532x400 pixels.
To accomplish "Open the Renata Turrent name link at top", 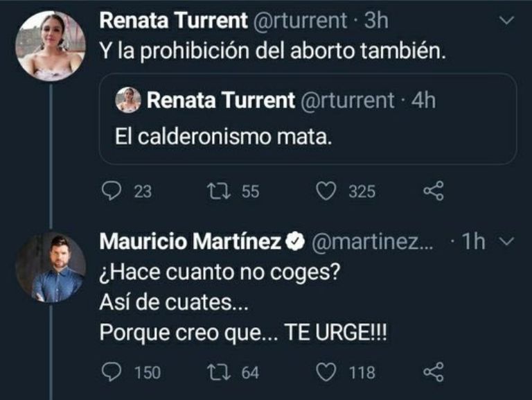I will (173, 21).
